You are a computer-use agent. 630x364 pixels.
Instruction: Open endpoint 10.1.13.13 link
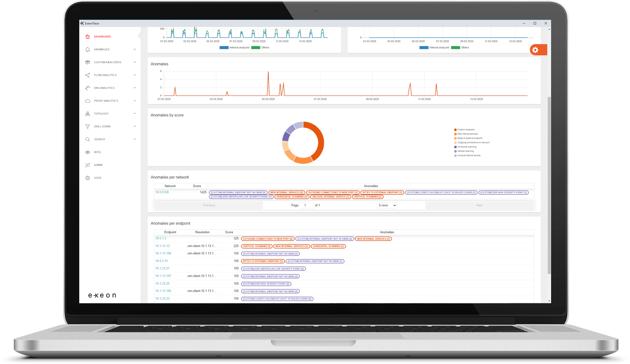click(x=162, y=246)
